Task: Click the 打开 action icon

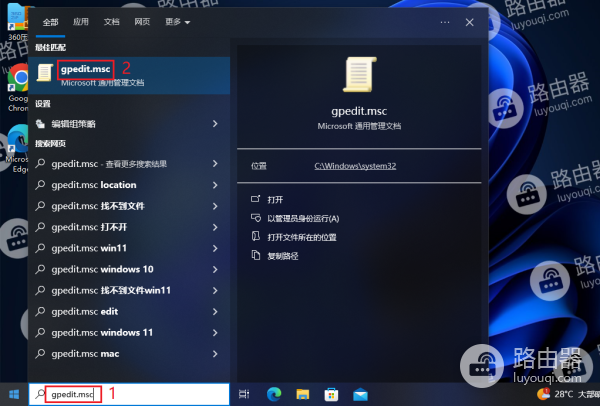Action: (x=255, y=199)
